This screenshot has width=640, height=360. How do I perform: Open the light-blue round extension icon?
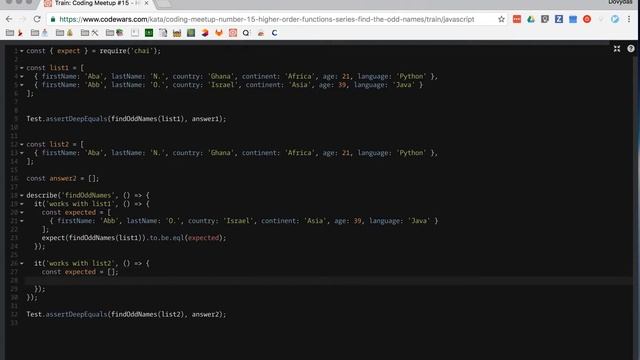click(615, 19)
